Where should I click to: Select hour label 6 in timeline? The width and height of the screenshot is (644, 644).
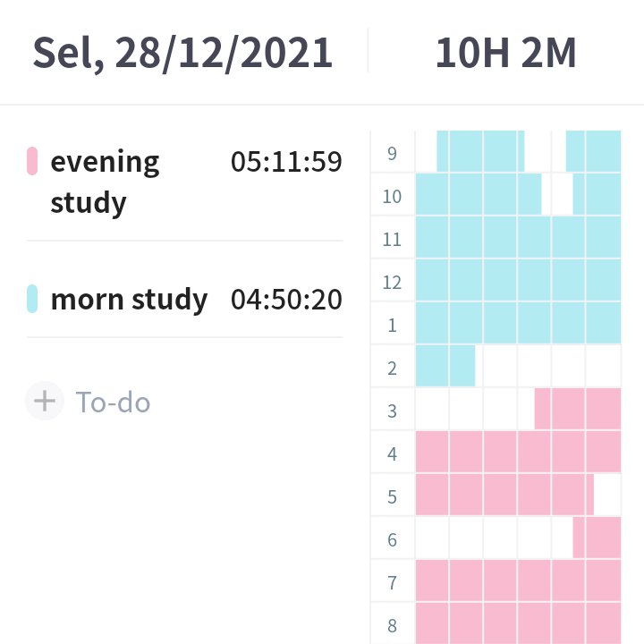pyautogui.click(x=393, y=539)
